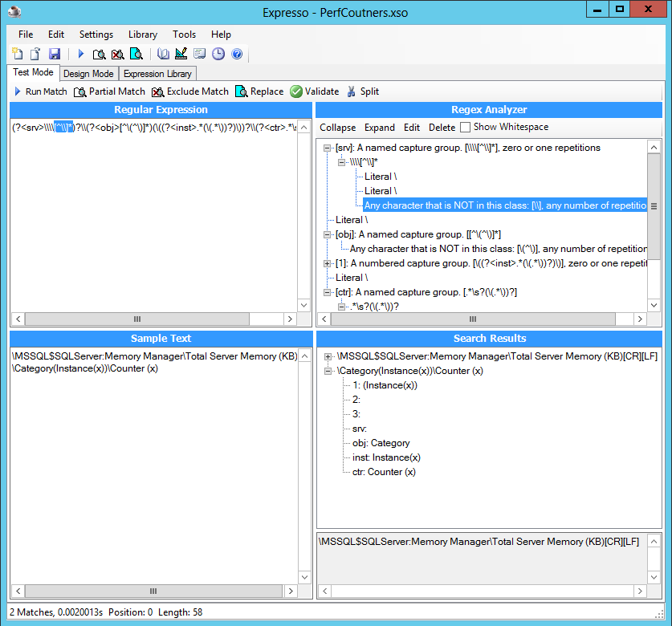Click the match detail text box below results

pos(483,559)
